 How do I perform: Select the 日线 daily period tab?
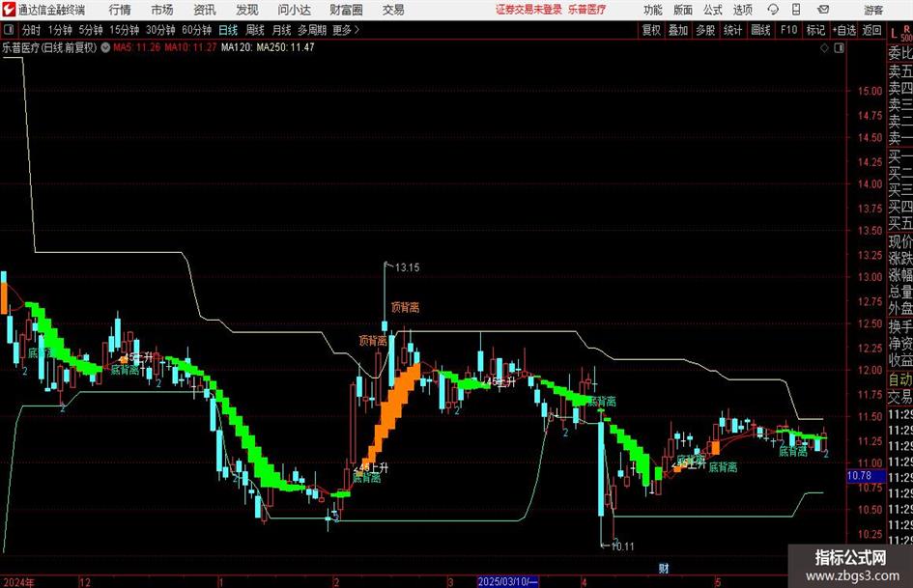228,30
